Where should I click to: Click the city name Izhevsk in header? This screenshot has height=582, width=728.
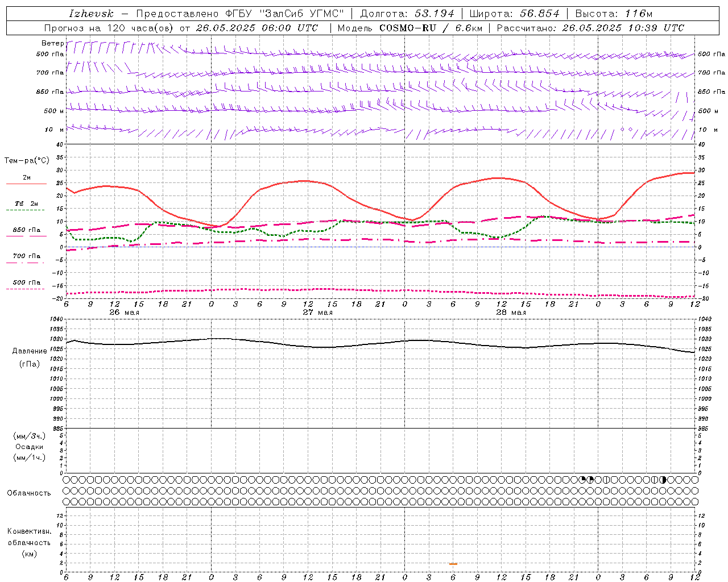point(91,14)
